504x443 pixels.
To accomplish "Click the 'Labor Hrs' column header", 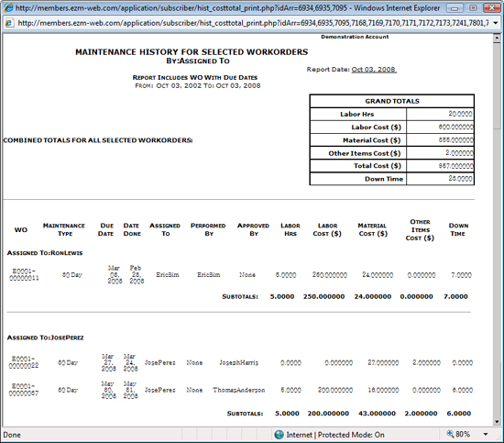I will (x=290, y=229).
